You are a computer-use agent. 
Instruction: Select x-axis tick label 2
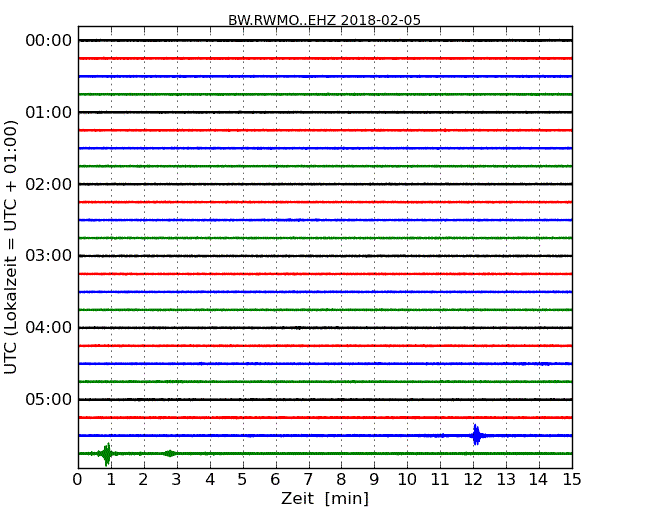coord(143,480)
